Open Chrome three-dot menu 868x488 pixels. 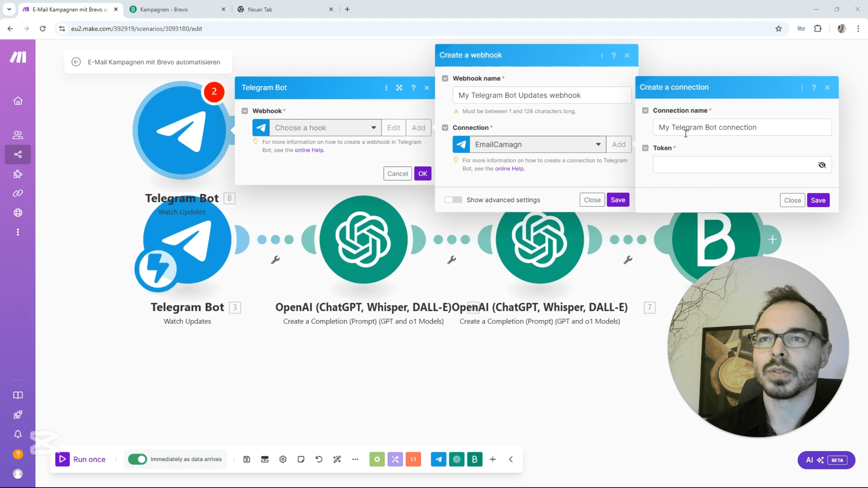pos(858,28)
